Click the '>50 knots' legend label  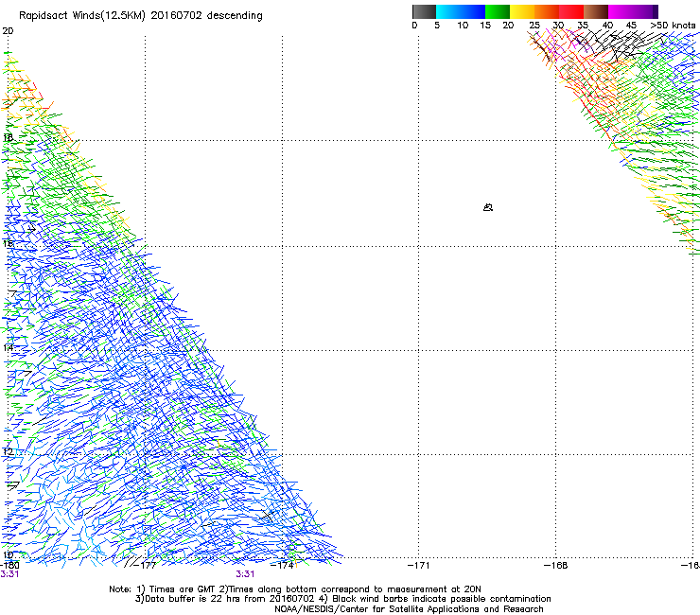[673, 26]
